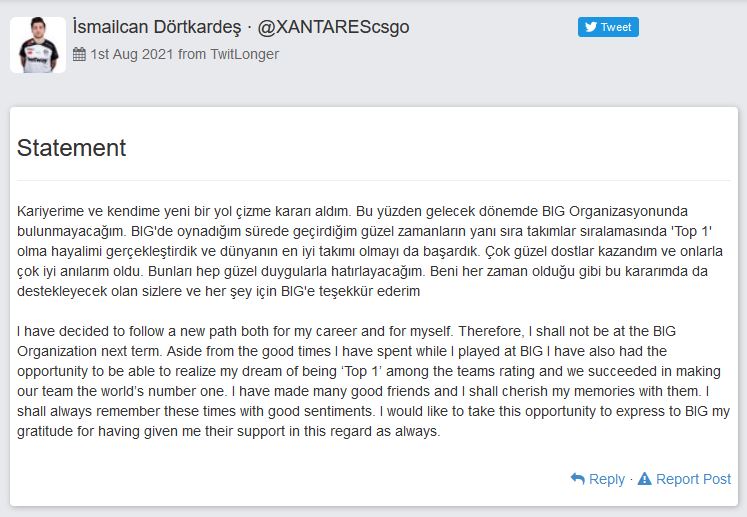Open the @XANTAREScsgo handle
Image resolution: width=747 pixels, height=517 pixels.
333,27
